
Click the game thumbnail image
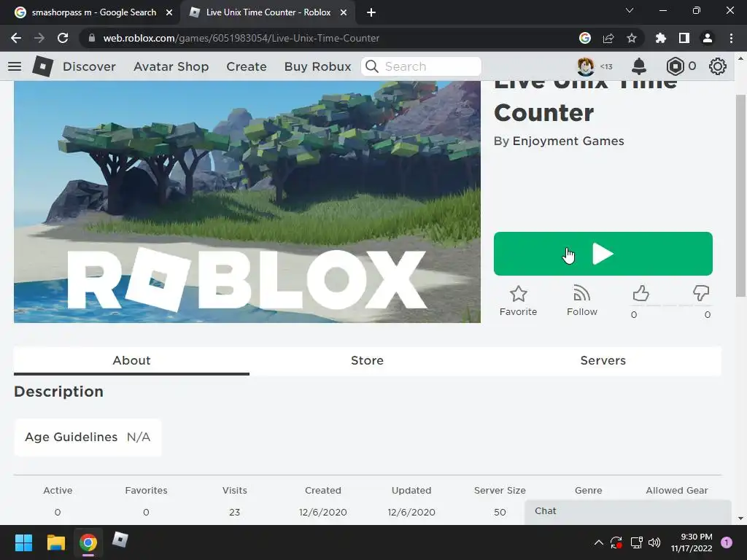(247, 202)
